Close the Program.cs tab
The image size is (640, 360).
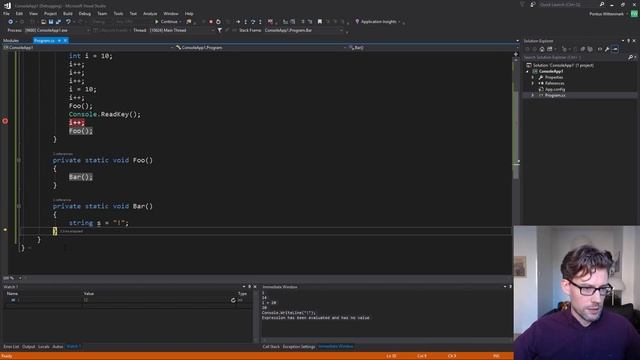[x=65, y=41]
